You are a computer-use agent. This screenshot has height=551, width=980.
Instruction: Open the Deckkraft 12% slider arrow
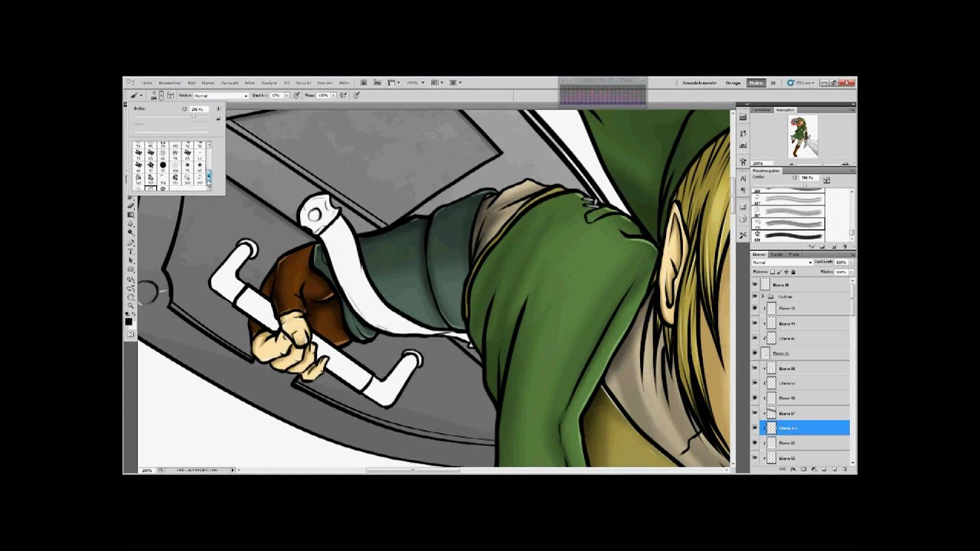pyautogui.click(x=286, y=96)
